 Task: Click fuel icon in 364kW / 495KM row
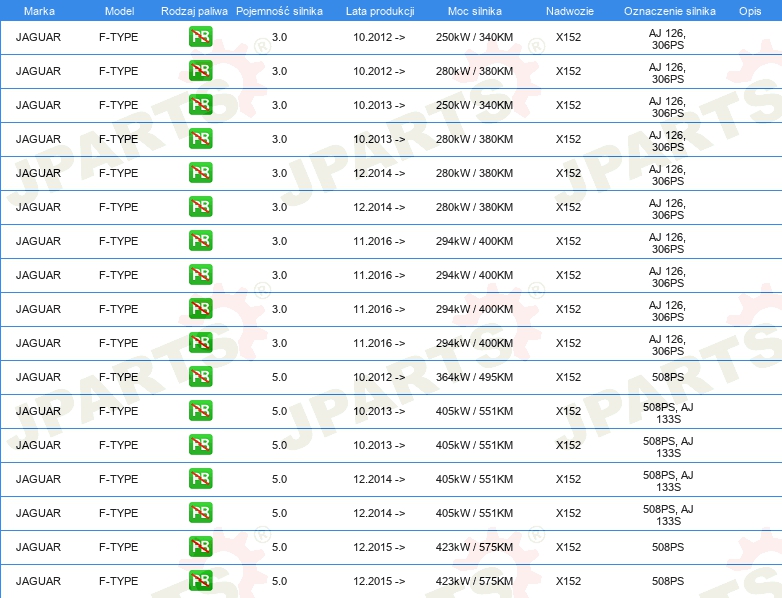click(200, 377)
